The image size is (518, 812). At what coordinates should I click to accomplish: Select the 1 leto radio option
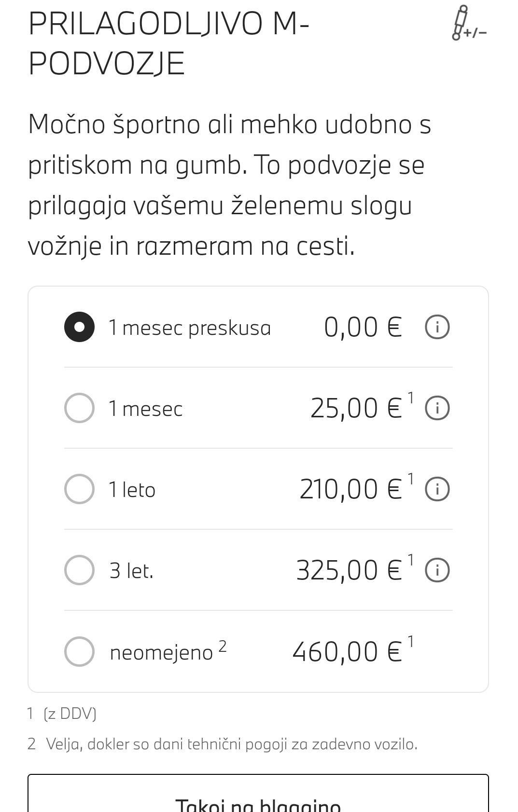click(x=79, y=489)
